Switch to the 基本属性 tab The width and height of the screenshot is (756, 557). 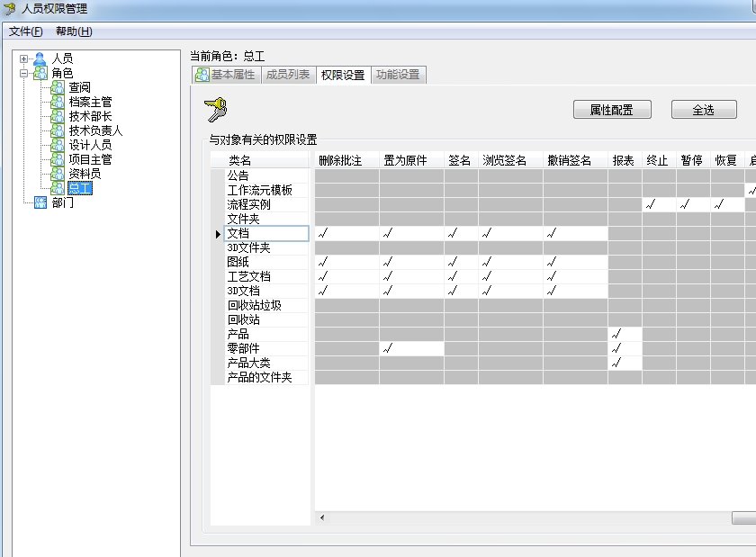tap(225, 75)
